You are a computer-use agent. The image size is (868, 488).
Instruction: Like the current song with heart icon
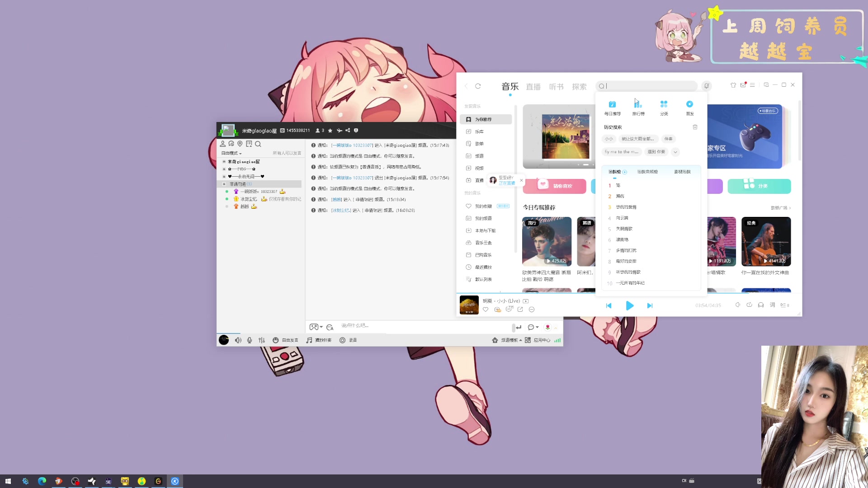[485, 310]
